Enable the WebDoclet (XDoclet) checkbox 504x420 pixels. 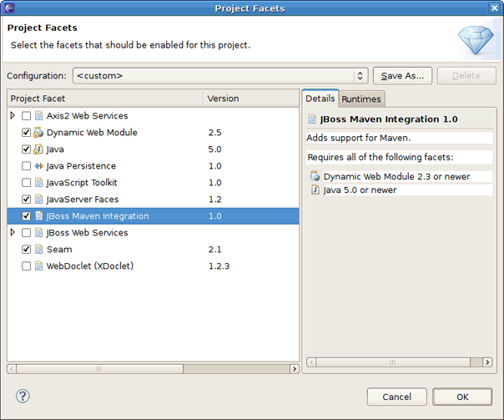click(27, 266)
